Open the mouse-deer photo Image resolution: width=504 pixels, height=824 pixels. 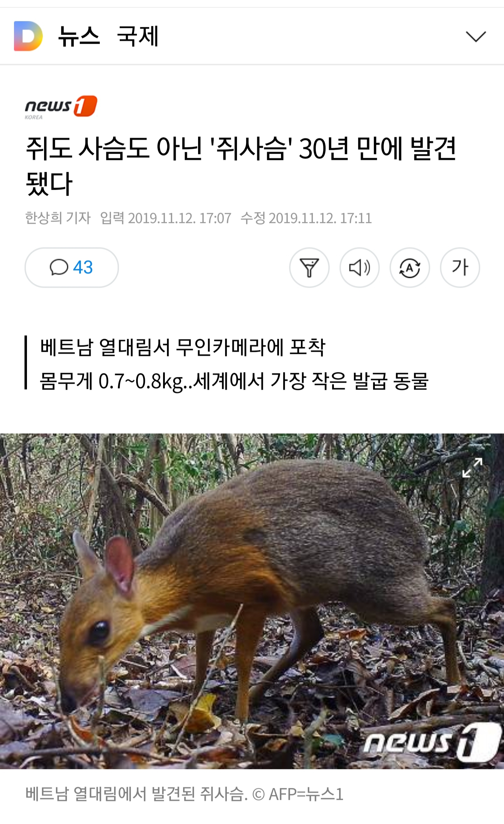tap(252, 601)
